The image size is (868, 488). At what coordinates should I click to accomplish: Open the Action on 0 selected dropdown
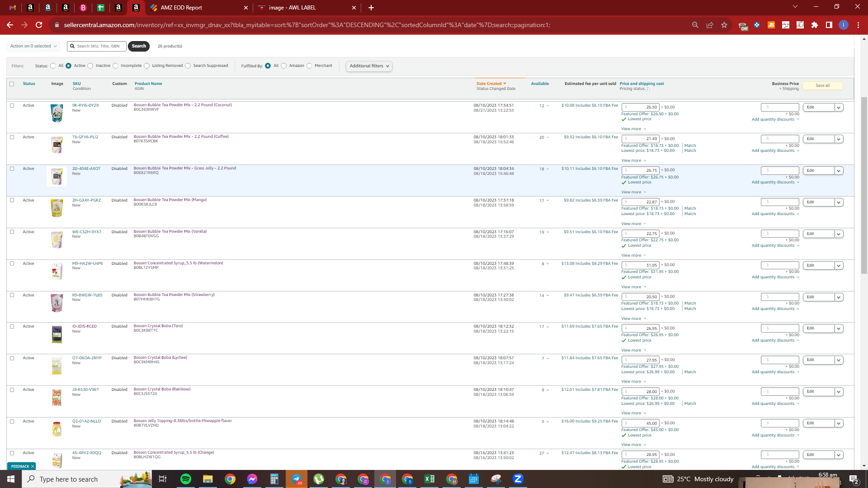(33, 46)
